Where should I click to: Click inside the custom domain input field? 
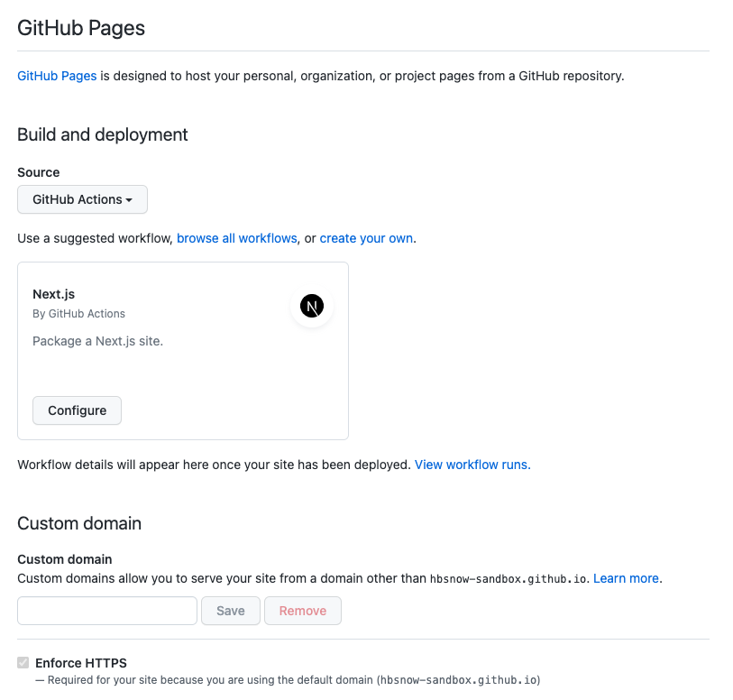106,611
